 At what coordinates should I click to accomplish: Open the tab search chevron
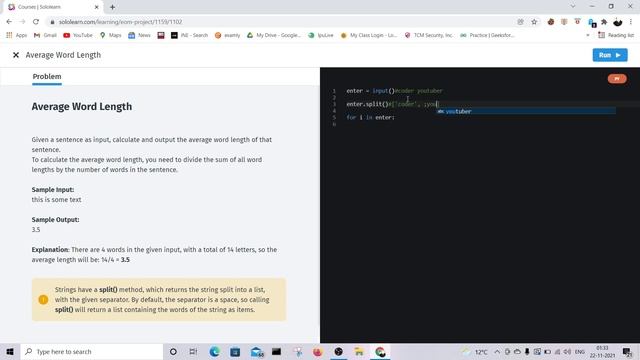(573, 7)
